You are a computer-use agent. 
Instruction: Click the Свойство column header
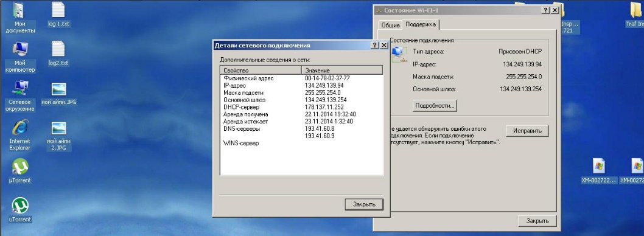point(261,70)
